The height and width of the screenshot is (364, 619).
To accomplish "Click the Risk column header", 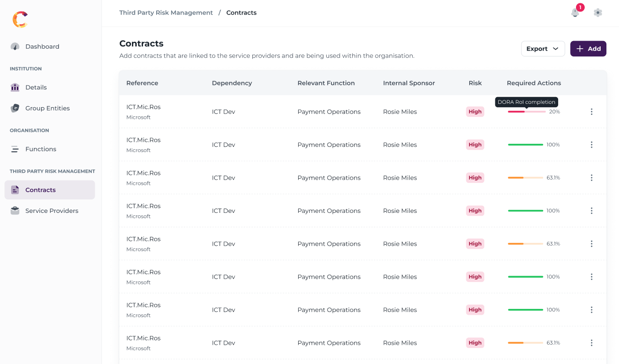I will click(475, 83).
